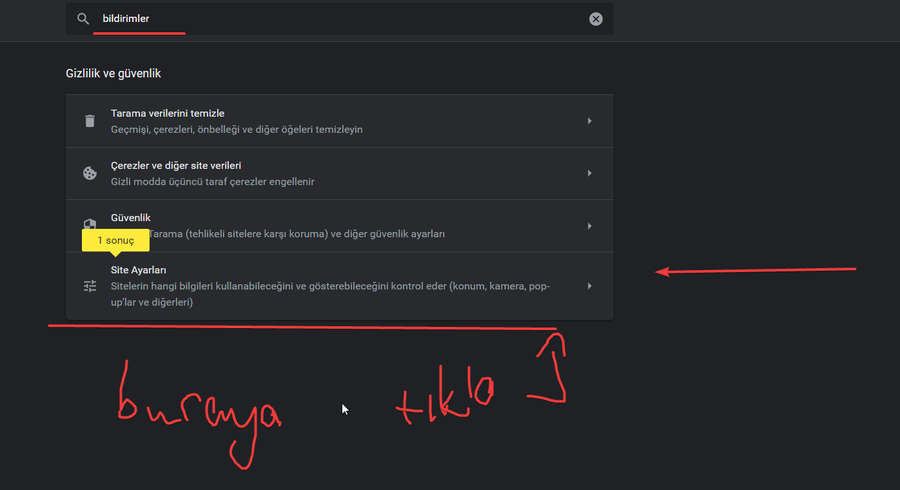
Task: Click the cookie icon
Action: click(90, 173)
